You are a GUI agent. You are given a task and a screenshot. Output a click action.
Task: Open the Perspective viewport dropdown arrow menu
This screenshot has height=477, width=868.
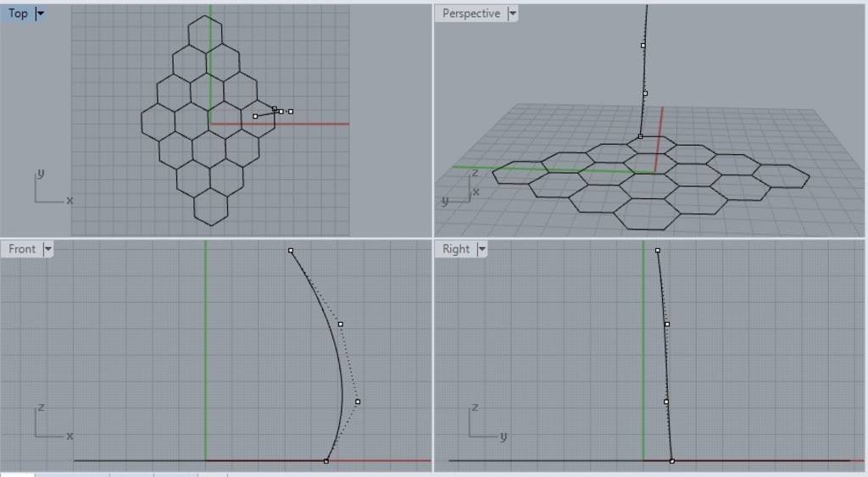[513, 14]
